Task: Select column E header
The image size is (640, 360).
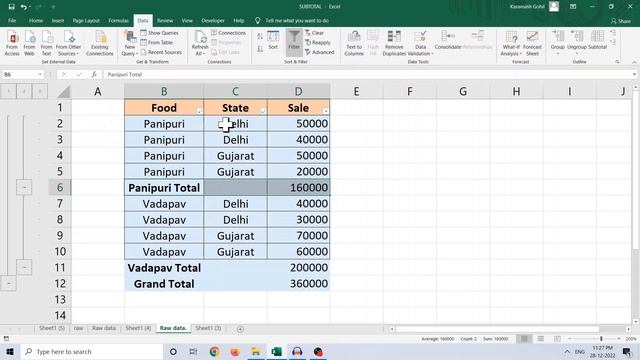Action: pyautogui.click(x=356, y=91)
